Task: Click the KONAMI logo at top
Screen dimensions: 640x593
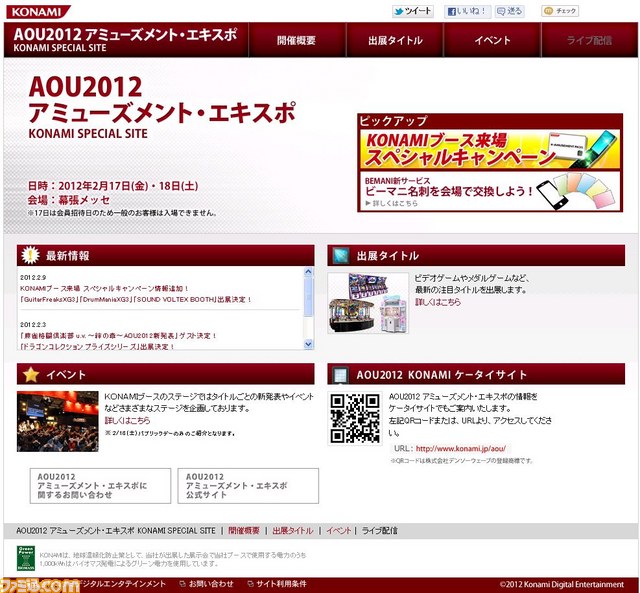Action: coord(38,11)
